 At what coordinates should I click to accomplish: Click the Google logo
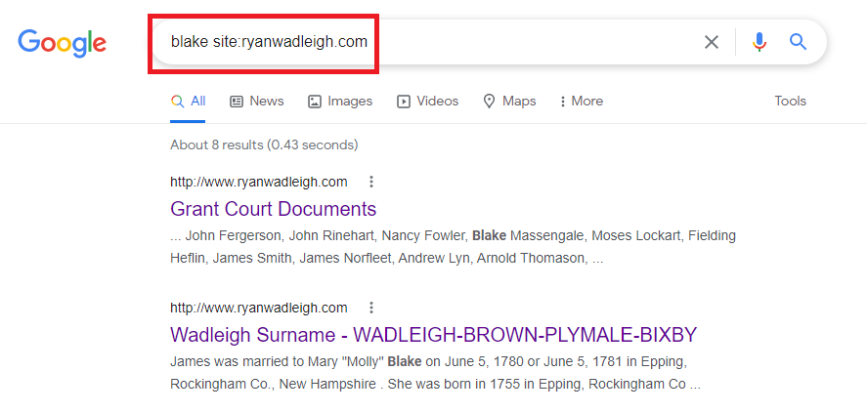pos(62,43)
